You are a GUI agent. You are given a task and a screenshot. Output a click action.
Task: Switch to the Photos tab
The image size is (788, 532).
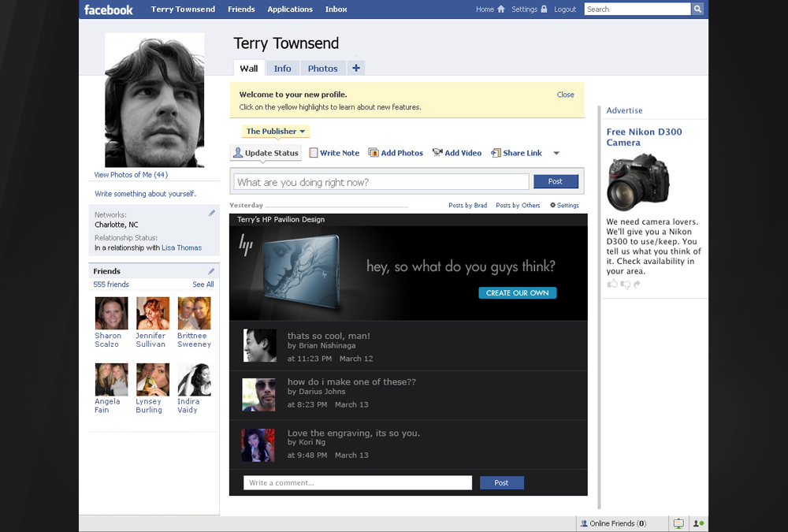pyautogui.click(x=322, y=69)
